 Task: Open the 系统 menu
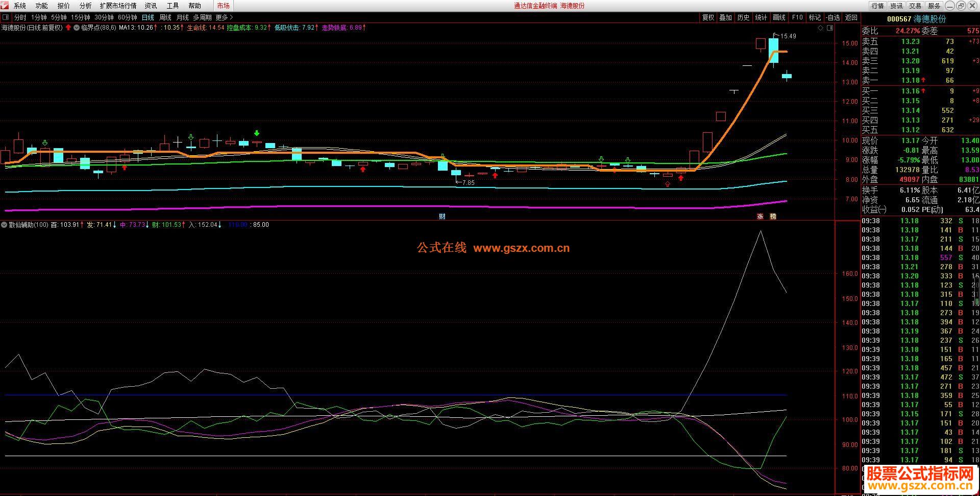(19, 6)
